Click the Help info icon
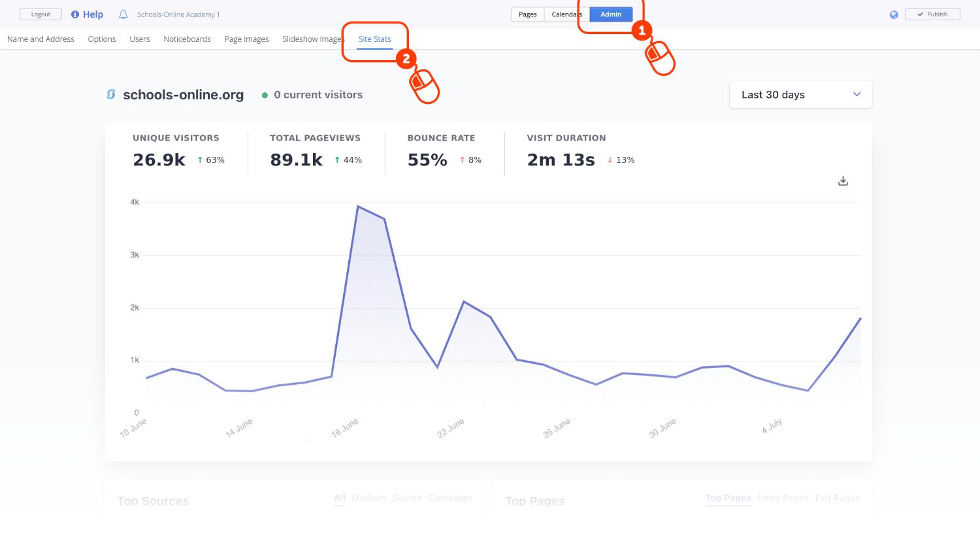Image resolution: width=980 pixels, height=547 pixels. pos(75,14)
